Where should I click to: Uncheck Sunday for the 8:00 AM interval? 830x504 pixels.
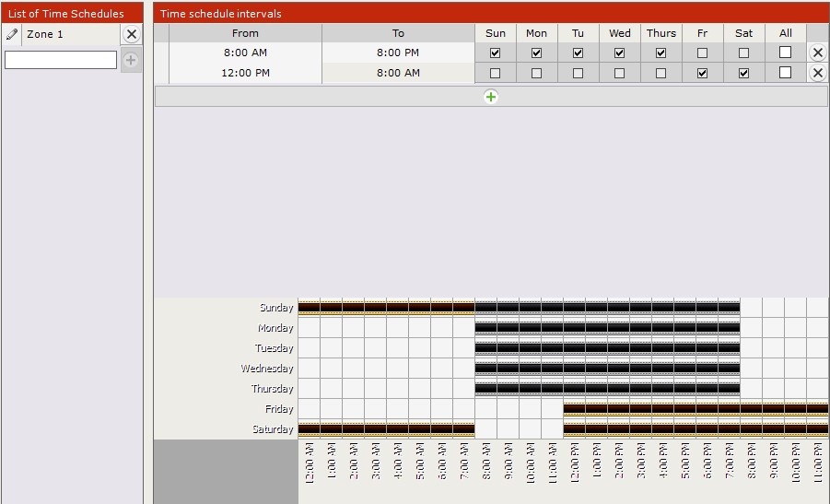click(496, 53)
